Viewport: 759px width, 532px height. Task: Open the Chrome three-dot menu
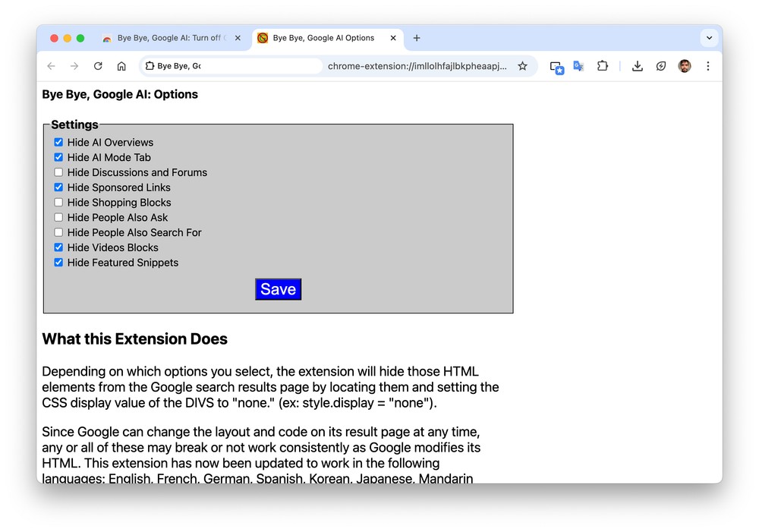tap(707, 66)
